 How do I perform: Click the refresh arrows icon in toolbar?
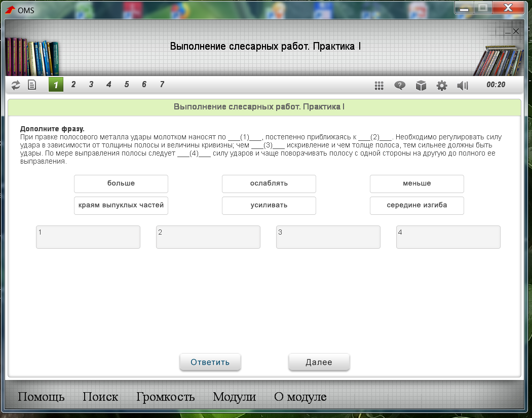click(16, 85)
